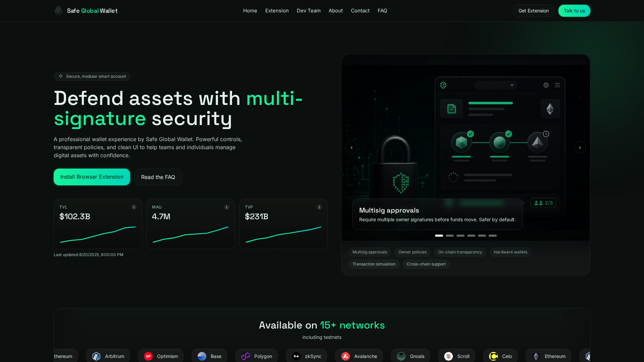Viewport: 644px width, 362px height.
Task: Open the Home nav item
Action: (250, 11)
